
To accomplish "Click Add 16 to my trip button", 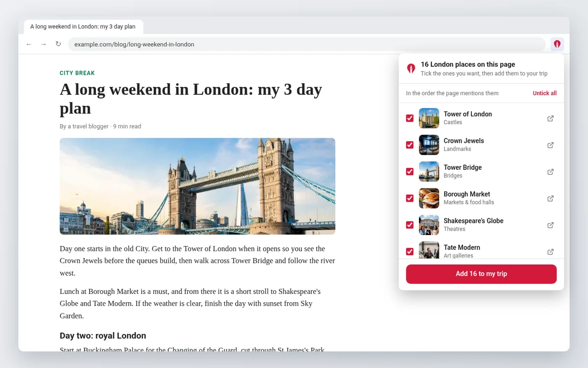I will click(481, 274).
